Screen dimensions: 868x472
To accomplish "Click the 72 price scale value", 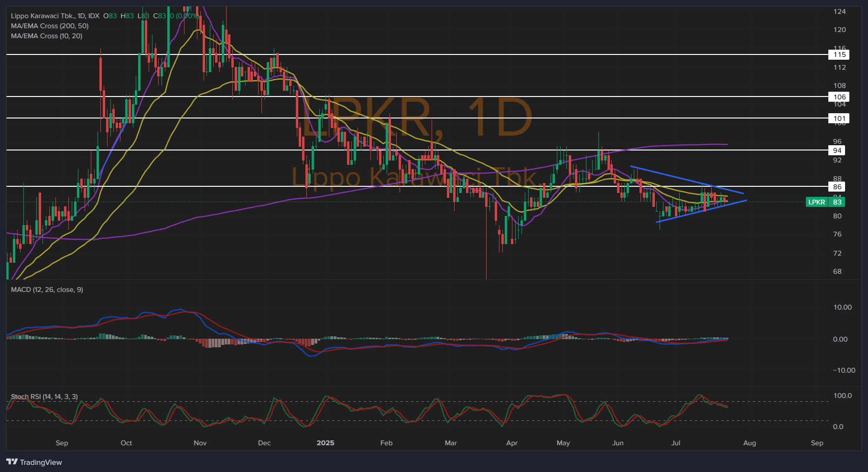I will pyautogui.click(x=837, y=253).
